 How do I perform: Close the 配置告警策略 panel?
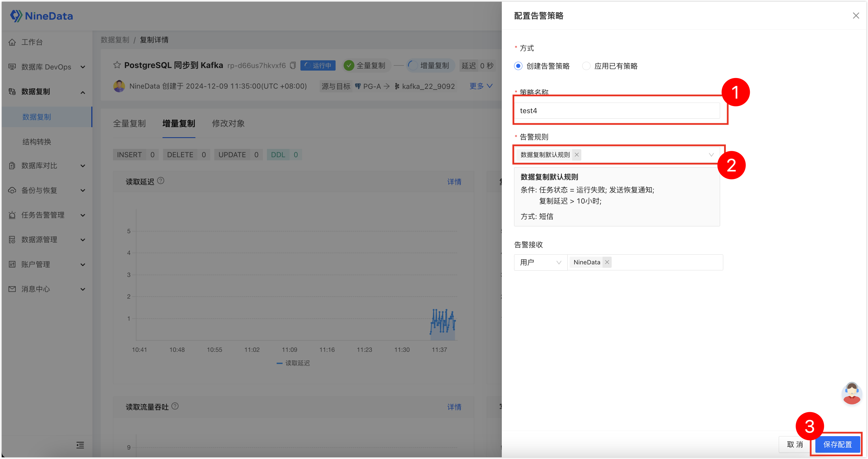pyautogui.click(x=856, y=15)
